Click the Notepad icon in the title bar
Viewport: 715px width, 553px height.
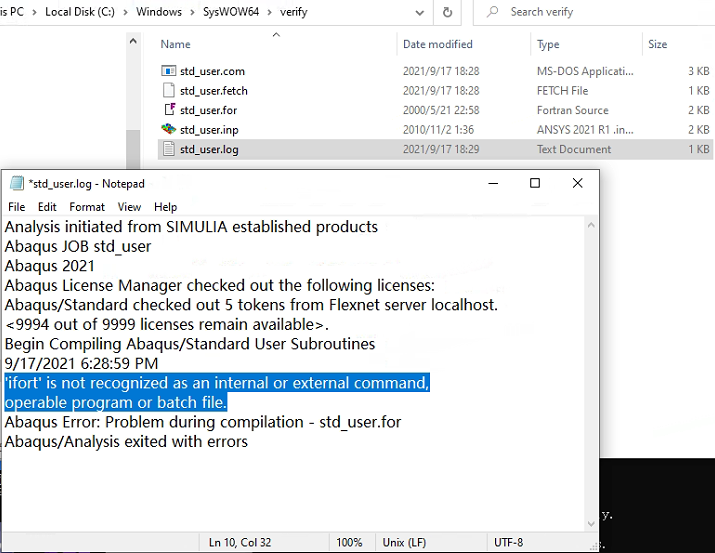[x=17, y=183]
